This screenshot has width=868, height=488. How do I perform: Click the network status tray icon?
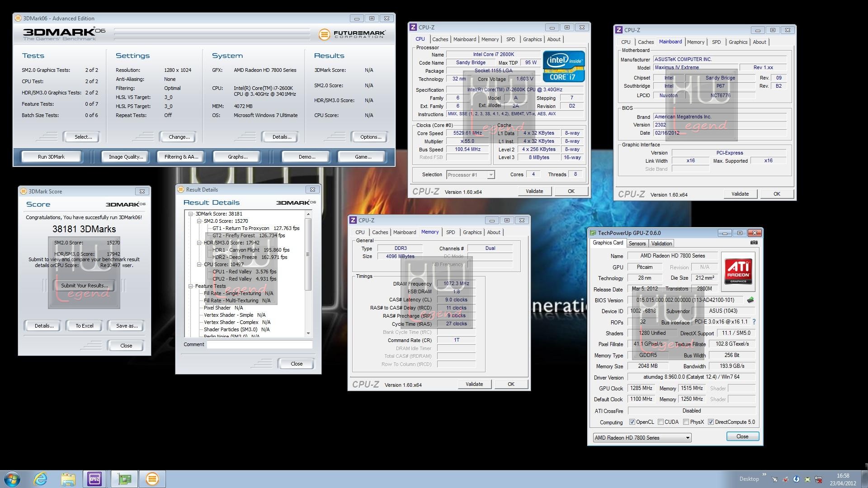point(818,479)
